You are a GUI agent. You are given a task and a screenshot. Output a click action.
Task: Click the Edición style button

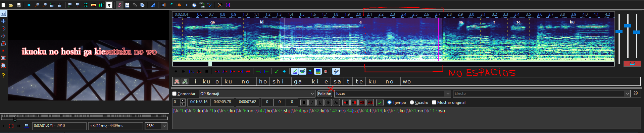(324, 94)
